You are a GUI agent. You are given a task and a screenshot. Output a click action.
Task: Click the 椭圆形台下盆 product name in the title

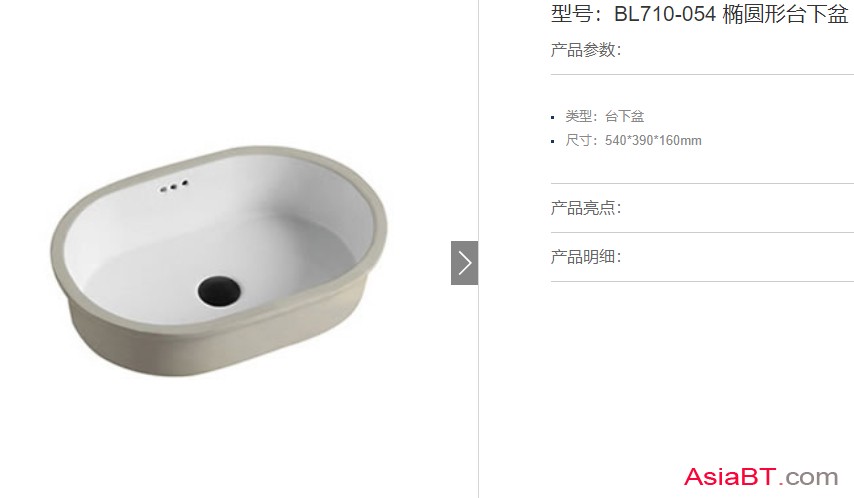pyautogui.click(x=785, y=15)
